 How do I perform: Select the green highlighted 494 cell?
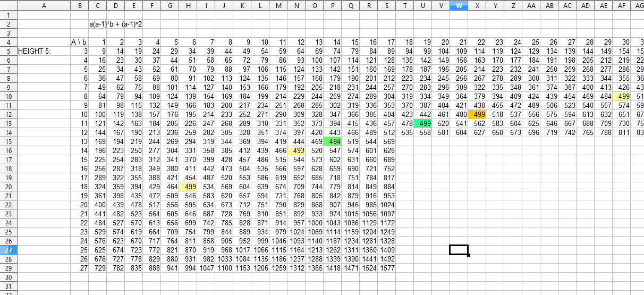pos(333,141)
